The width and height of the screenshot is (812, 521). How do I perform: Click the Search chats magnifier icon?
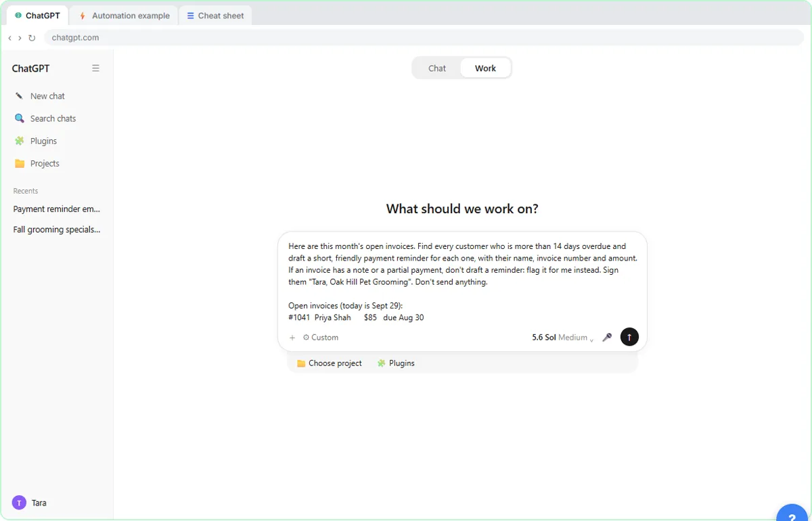19,118
